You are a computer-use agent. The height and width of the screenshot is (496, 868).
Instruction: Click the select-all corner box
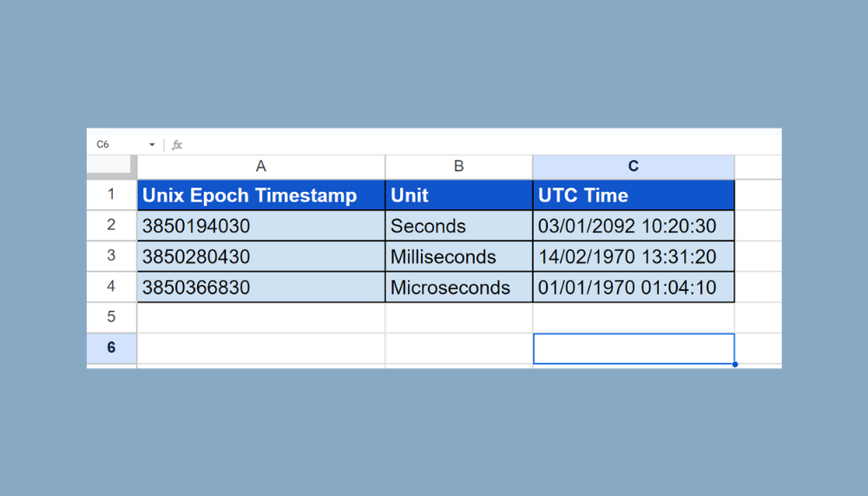click(111, 166)
